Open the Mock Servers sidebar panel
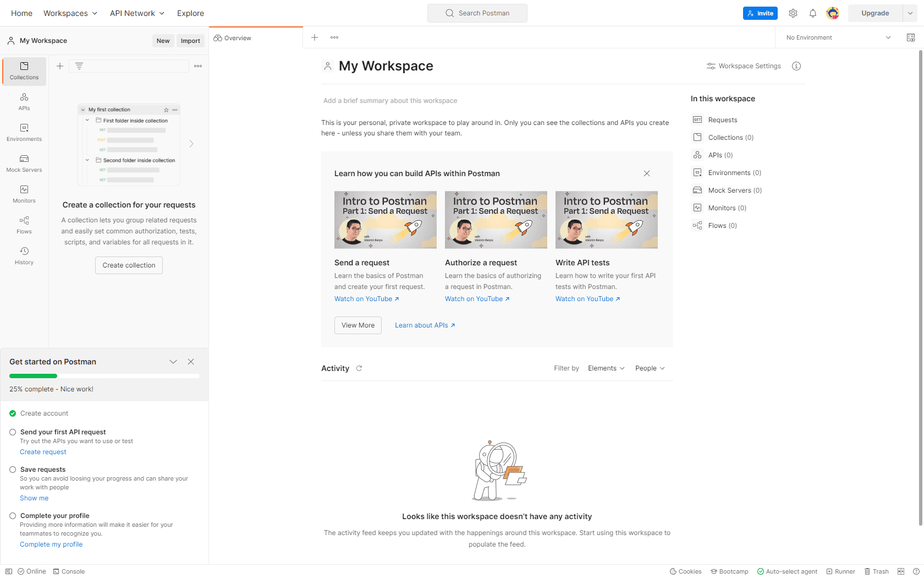The width and height of the screenshot is (924, 578). 24,163
